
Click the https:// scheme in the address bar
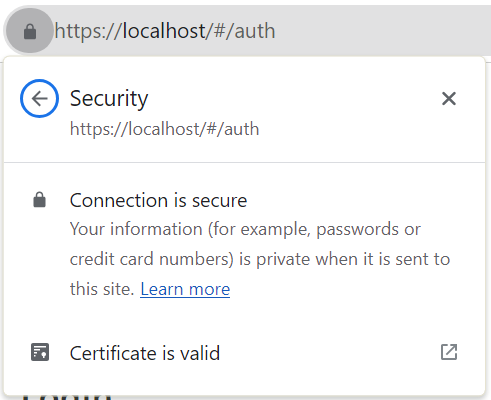point(89,31)
